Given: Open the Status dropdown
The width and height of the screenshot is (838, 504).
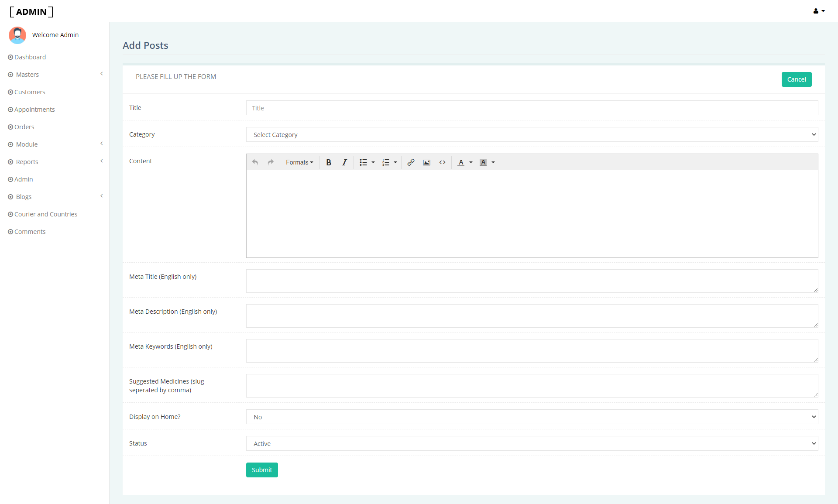Looking at the screenshot, I should (532, 443).
